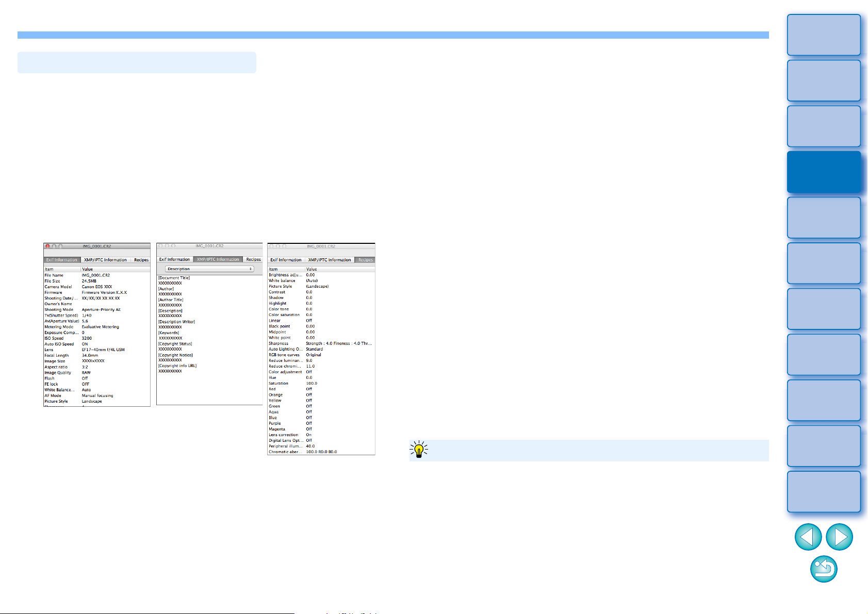Open the Recipes tab in the left window
Screen dimensions: 868x614
click(x=141, y=260)
